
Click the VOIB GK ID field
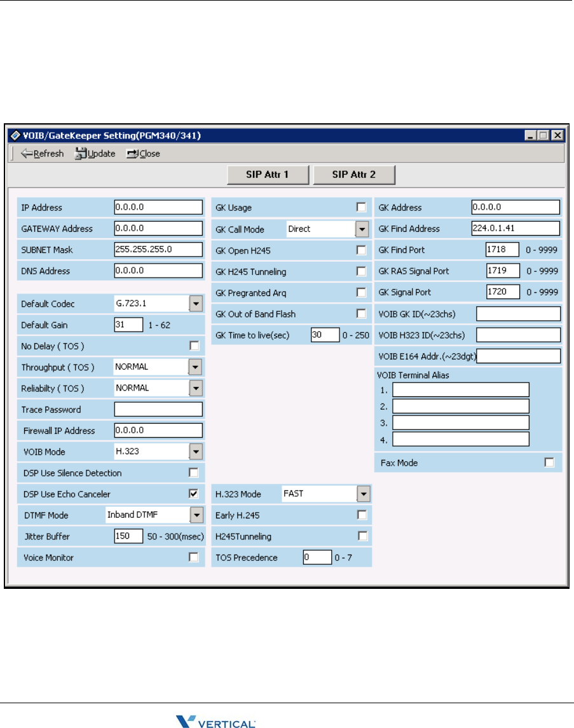click(518, 314)
